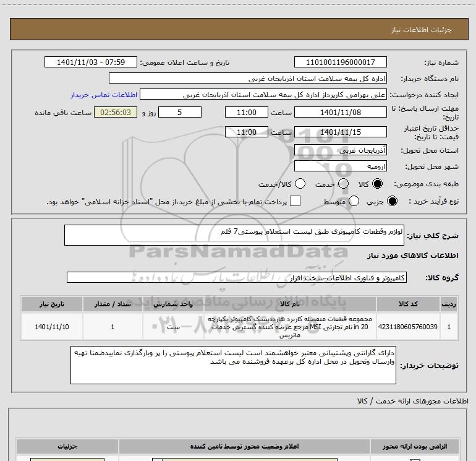Click the unit cell ست
The width and height of the screenshot is (476, 461).
173,327
